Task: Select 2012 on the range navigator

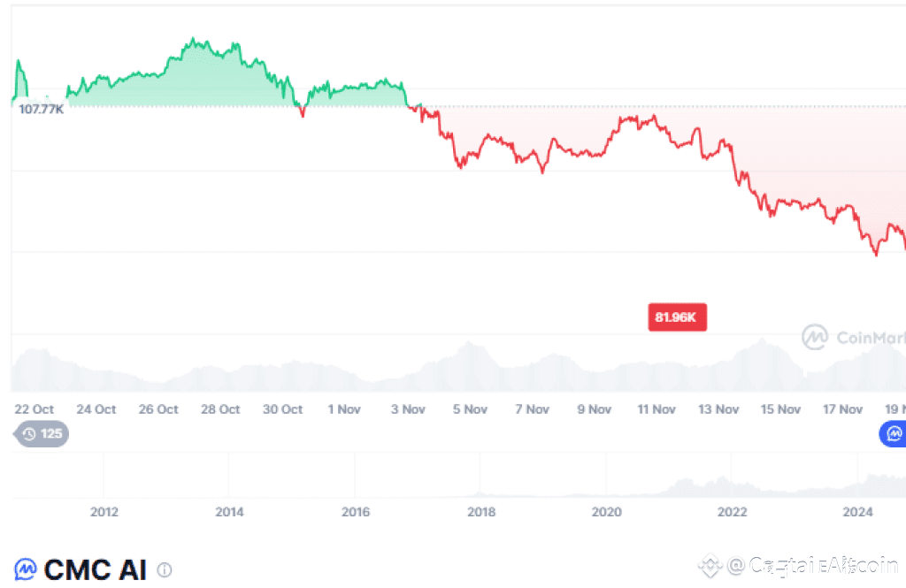Action: pyautogui.click(x=104, y=511)
